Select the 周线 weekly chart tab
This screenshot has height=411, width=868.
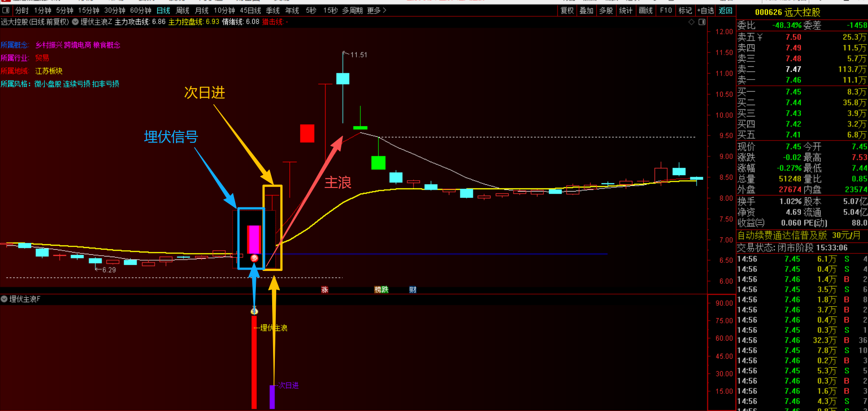pos(183,10)
